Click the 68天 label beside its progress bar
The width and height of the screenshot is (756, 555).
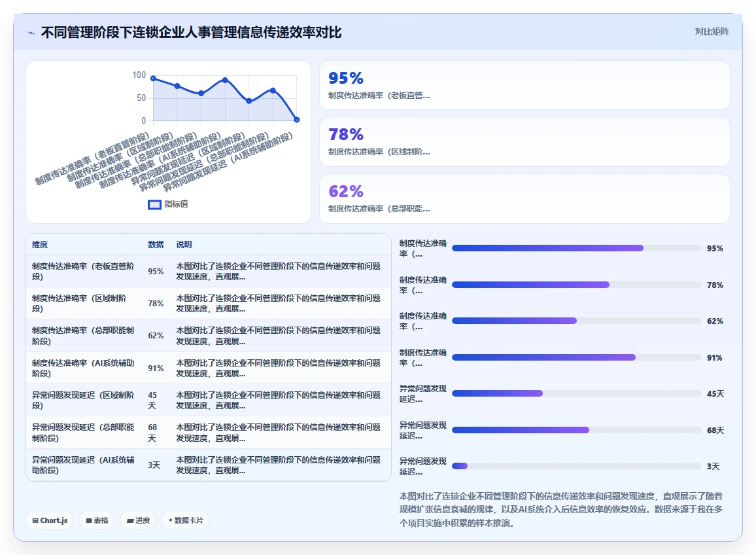point(715,430)
